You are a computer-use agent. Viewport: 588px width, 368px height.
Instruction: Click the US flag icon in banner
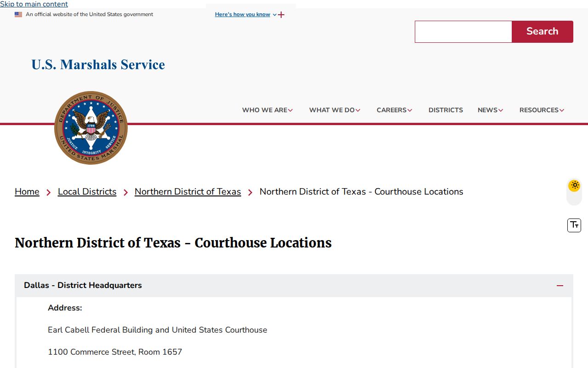18,14
